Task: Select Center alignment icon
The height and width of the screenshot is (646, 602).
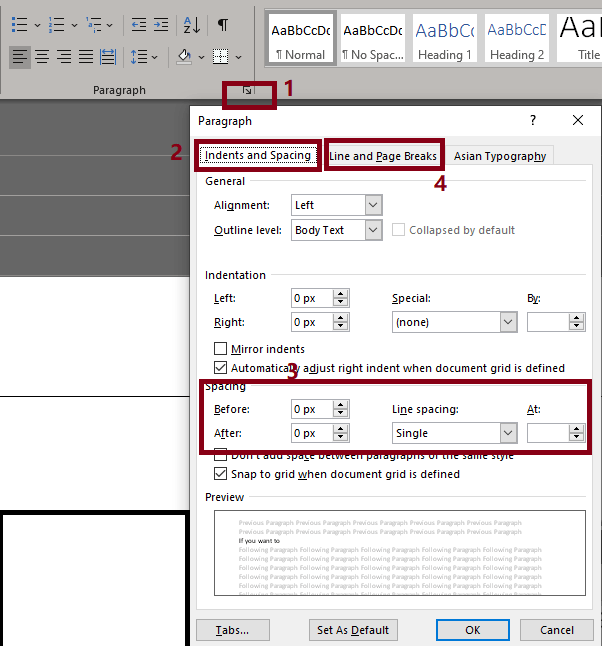Action: (x=42, y=56)
